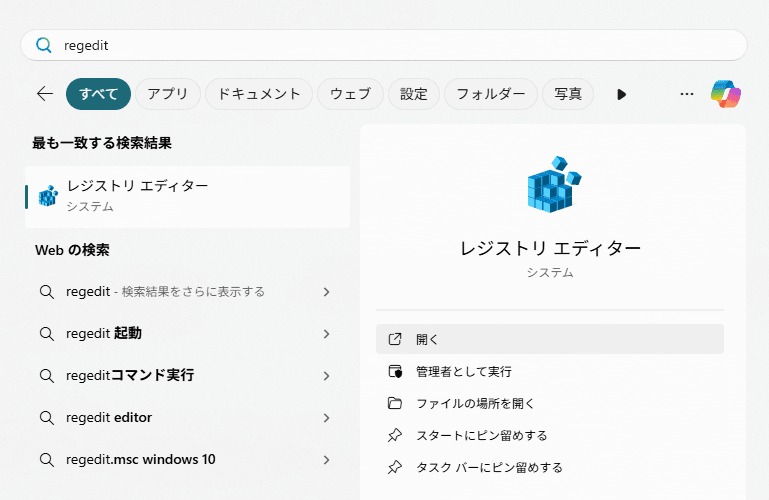The height and width of the screenshot is (500, 769).
Task: Expand chevron for 'regedit 起動'
Action: click(326, 334)
